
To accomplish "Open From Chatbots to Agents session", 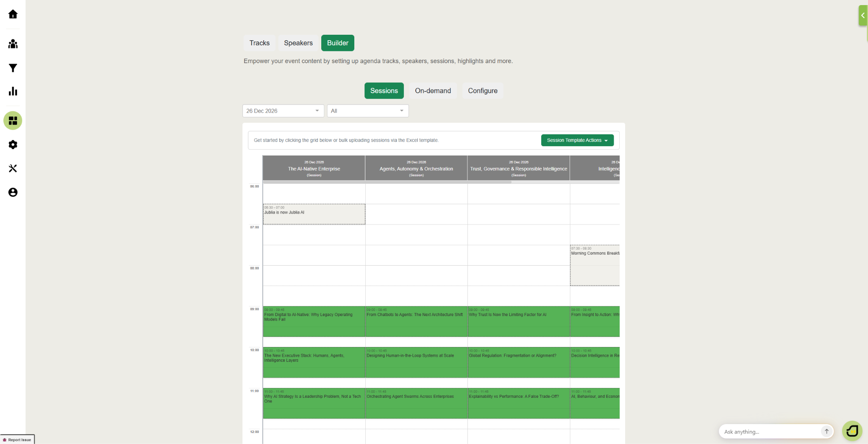I will [x=416, y=322].
